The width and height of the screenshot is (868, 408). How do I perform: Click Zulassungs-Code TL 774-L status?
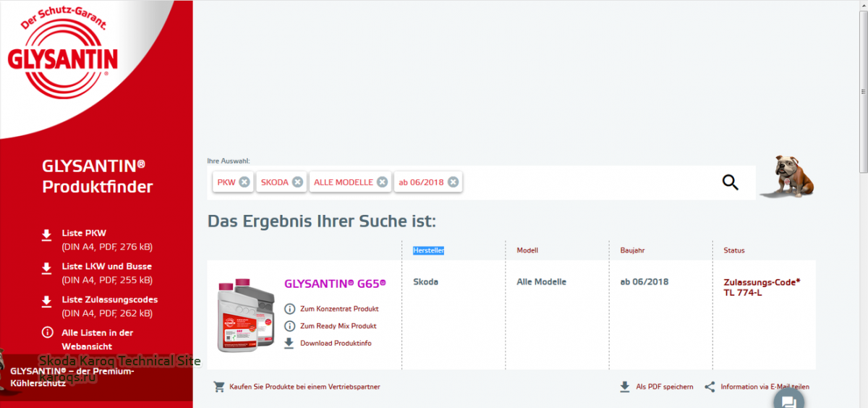coord(762,287)
